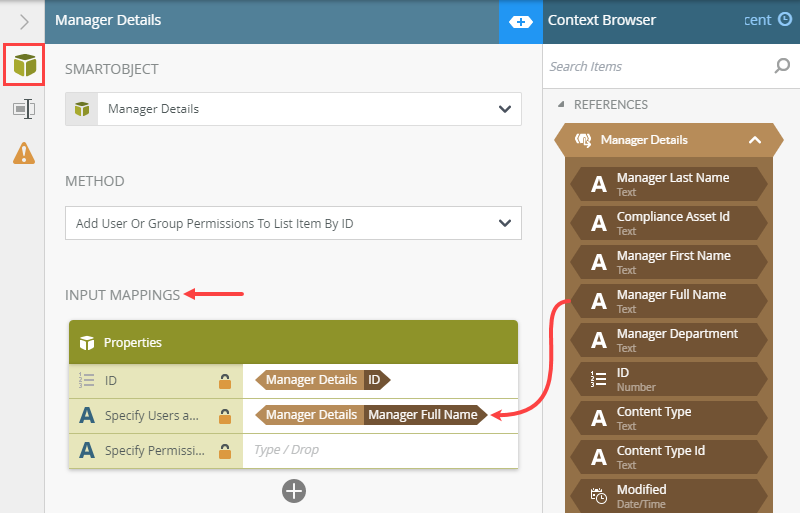Click the Recent clock icon
Screen dimensions: 800x513
tap(784, 19)
